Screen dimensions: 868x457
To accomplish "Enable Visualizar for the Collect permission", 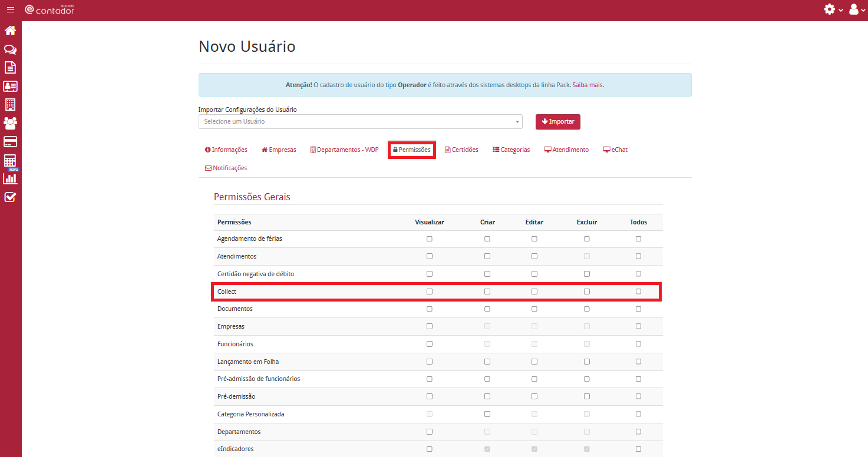I will [430, 292].
